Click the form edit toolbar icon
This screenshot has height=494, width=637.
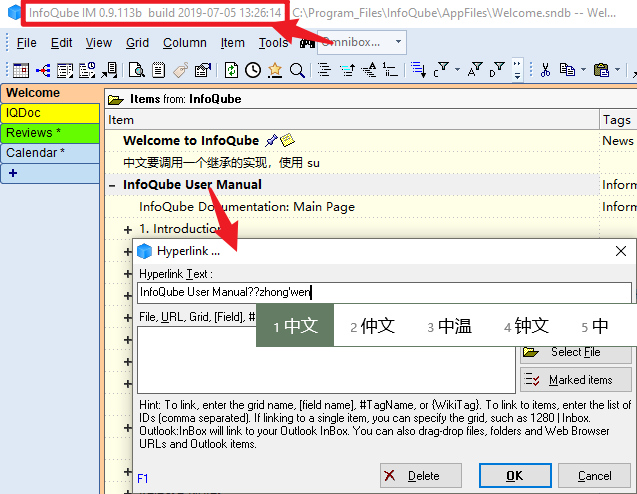tap(203, 70)
